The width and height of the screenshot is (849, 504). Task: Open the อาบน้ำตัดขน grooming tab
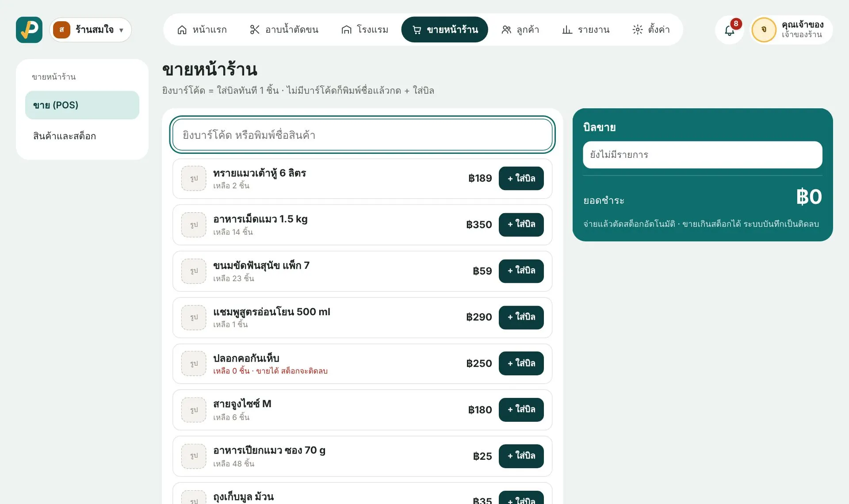pos(284,30)
